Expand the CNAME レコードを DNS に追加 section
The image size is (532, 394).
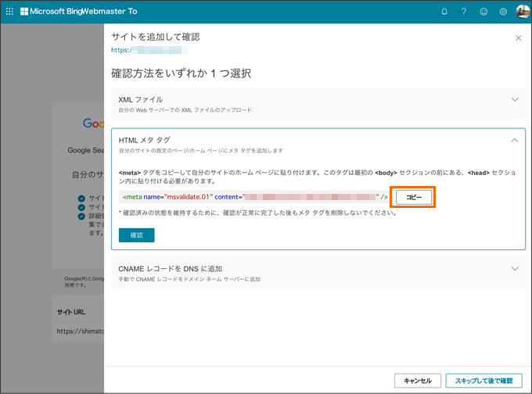tap(514, 268)
